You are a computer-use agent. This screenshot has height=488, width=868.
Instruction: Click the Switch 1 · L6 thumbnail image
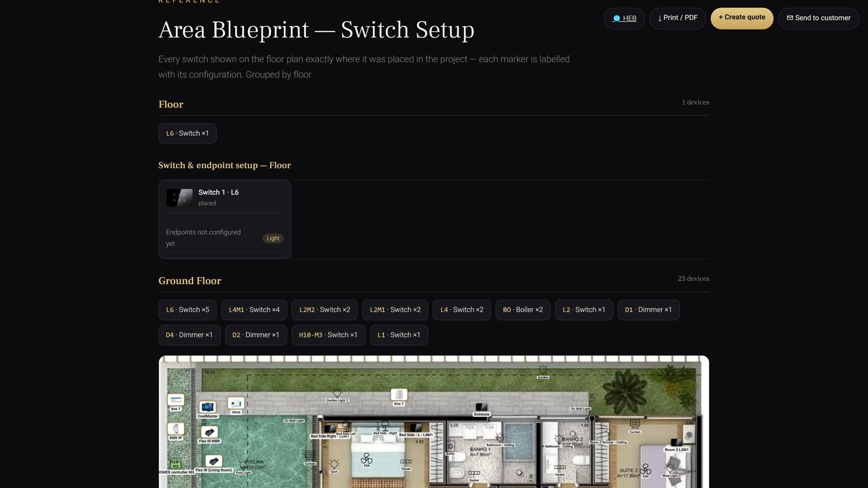179,198
